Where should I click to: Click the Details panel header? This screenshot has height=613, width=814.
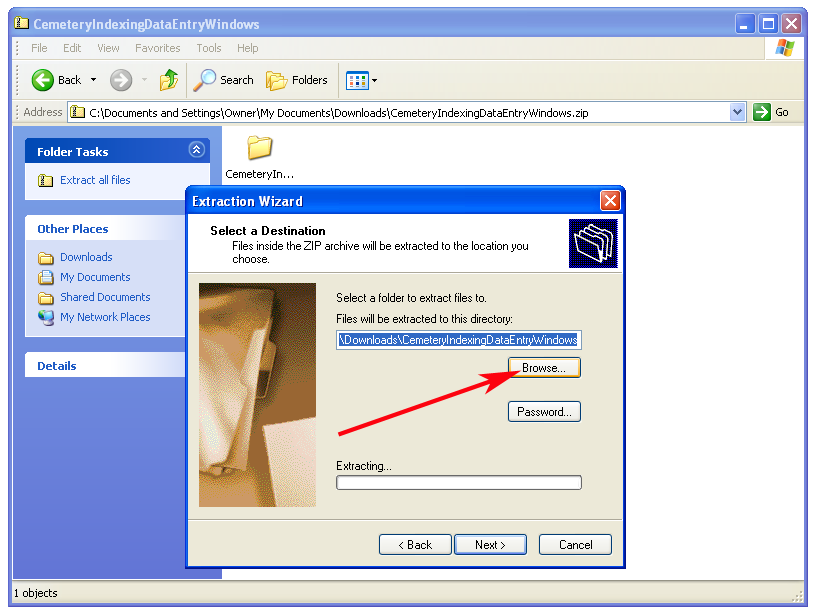coord(105,366)
